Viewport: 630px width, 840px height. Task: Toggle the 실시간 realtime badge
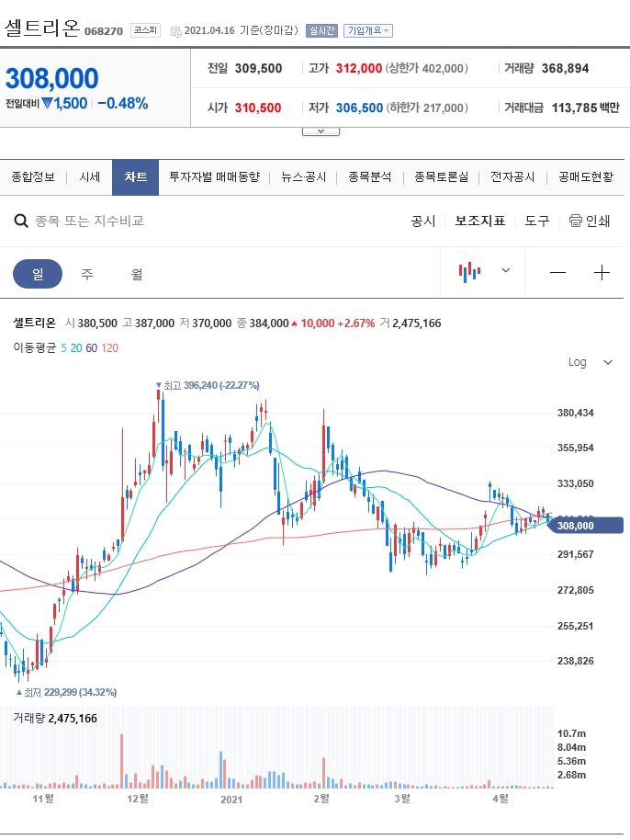click(x=321, y=30)
